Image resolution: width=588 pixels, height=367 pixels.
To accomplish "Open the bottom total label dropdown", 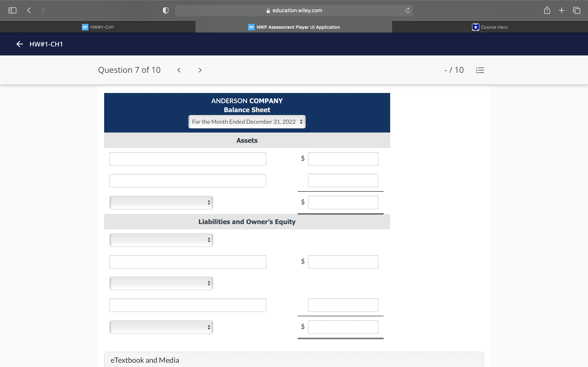I will (x=161, y=327).
